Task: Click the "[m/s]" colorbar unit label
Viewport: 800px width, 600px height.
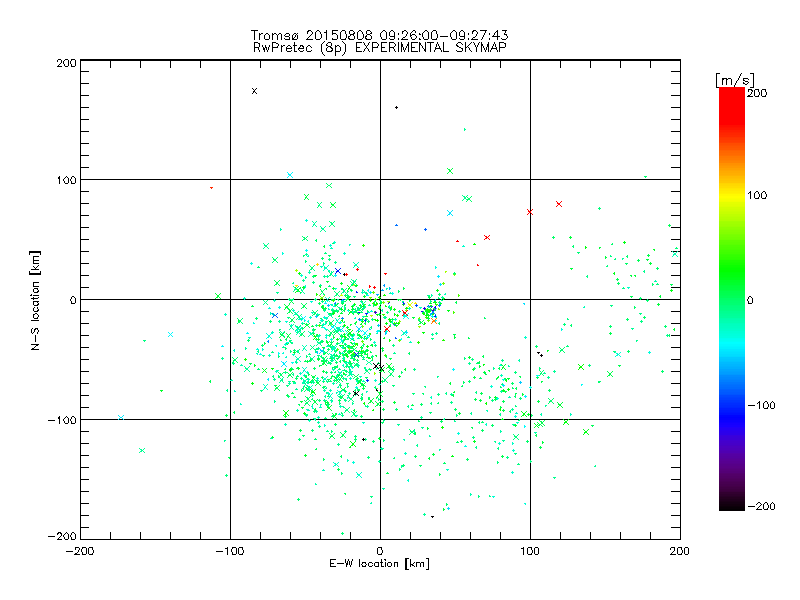Action: tap(734, 80)
